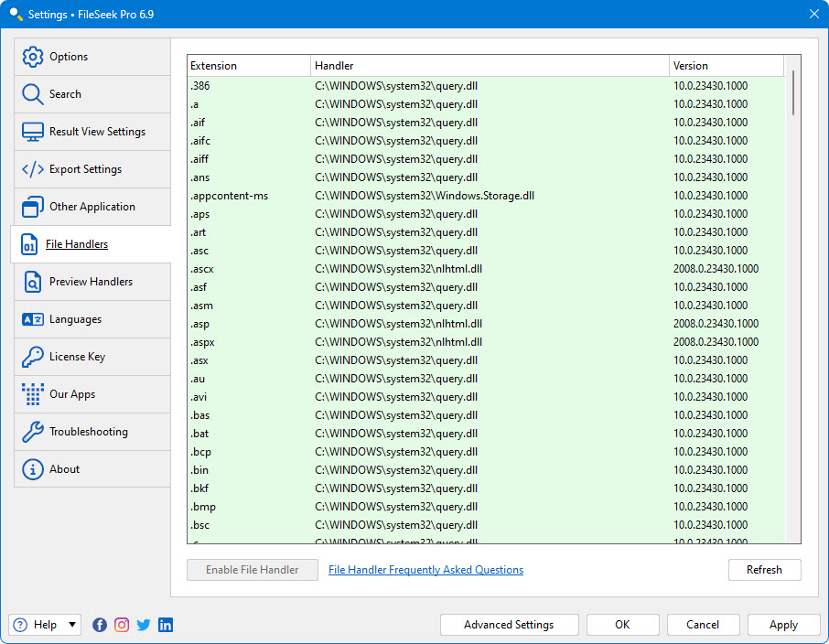Screen dimensions: 829x644
Task: Open Advanced Settings
Action: click(x=509, y=625)
